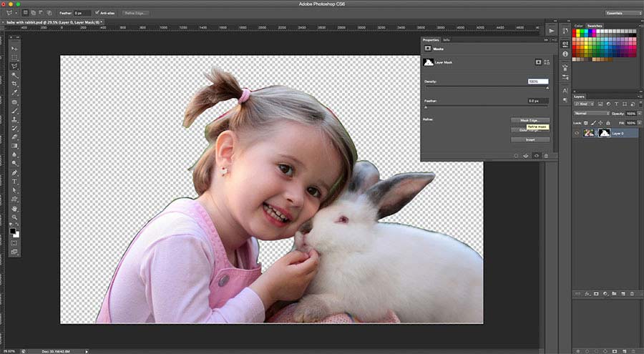Switch to the Color panel tab
644x354 pixels.
[x=579, y=26]
